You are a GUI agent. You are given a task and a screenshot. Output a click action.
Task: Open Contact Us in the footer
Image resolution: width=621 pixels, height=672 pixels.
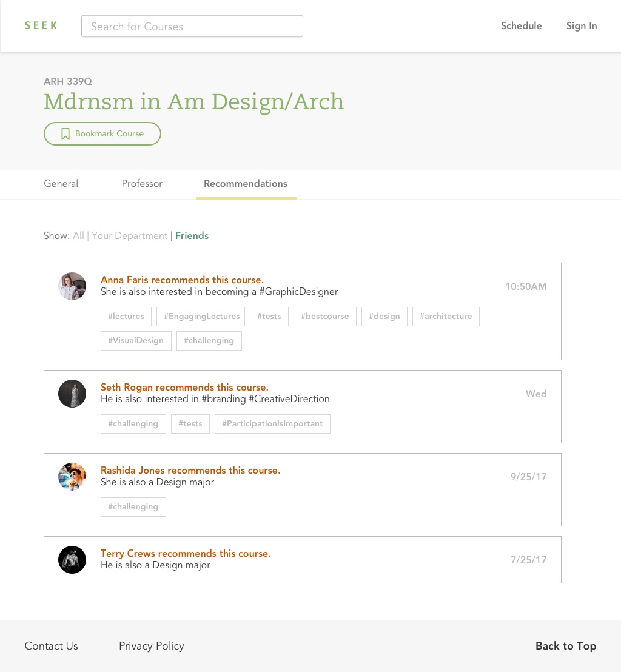click(52, 646)
